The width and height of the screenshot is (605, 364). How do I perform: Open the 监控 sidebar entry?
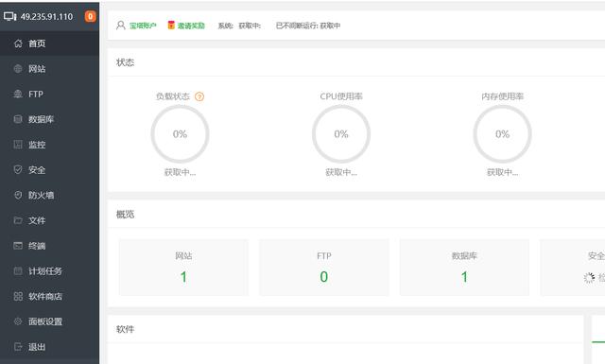coord(49,145)
